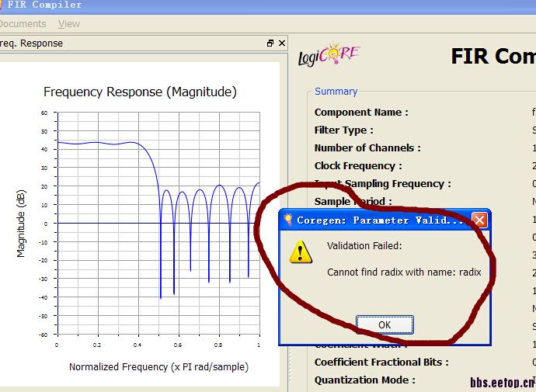This screenshot has width=536, height=392.
Task: Select the Filter Type label
Action: pos(343,130)
